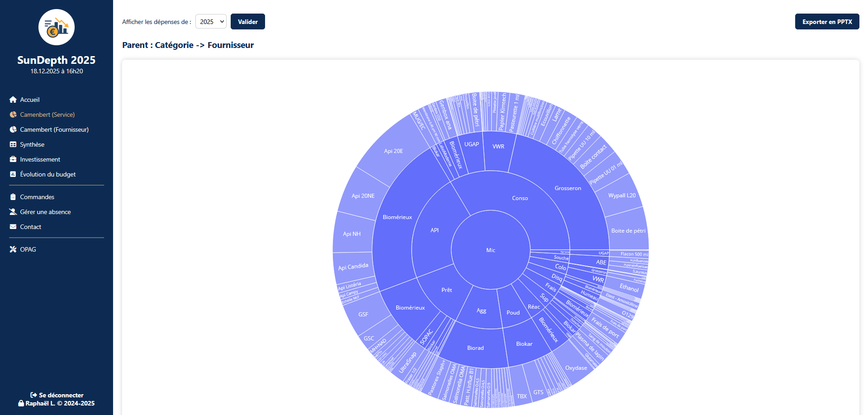Click the heading Parent : Catégorie -> Fournisseur

tap(188, 45)
